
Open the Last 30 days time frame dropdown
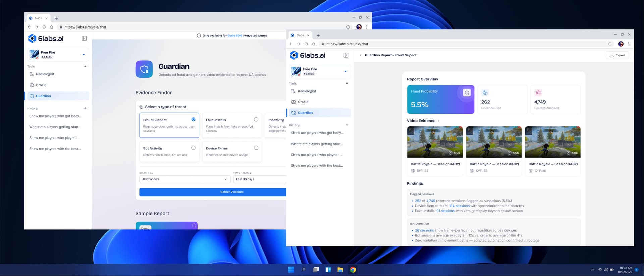(260, 179)
